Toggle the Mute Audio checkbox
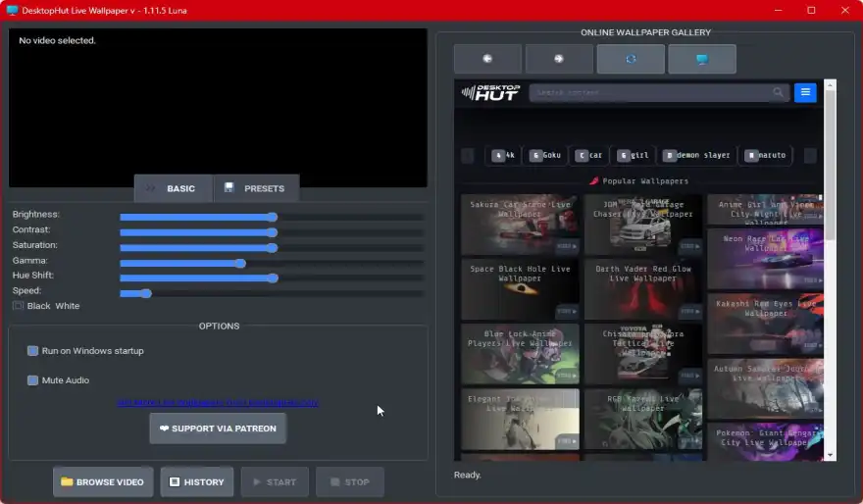Screen dimensions: 863x504 pyautogui.click(x=32, y=380)
